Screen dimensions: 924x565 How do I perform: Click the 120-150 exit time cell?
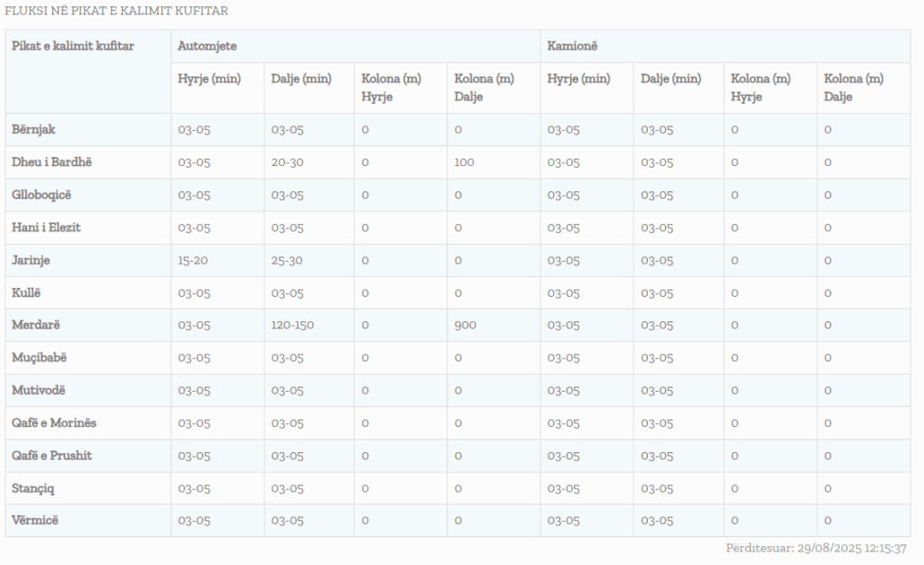point(292,325)
